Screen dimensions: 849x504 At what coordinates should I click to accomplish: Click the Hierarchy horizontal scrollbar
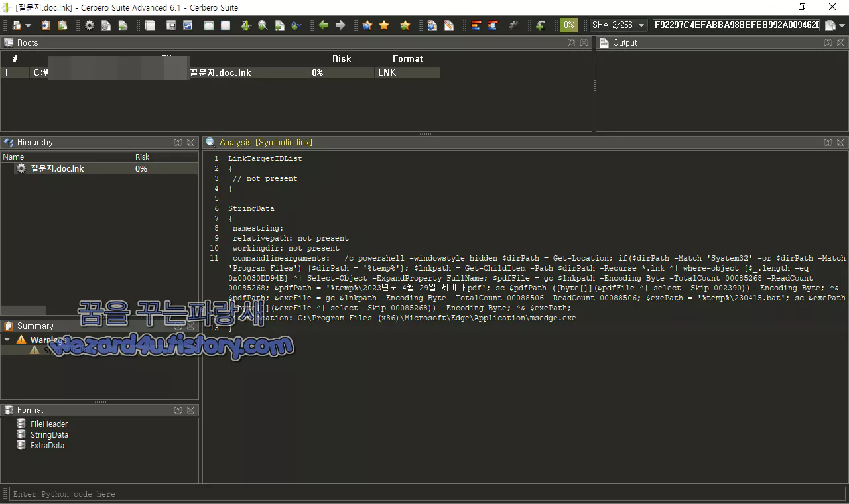pyautogui.click(x=23, y=310)
